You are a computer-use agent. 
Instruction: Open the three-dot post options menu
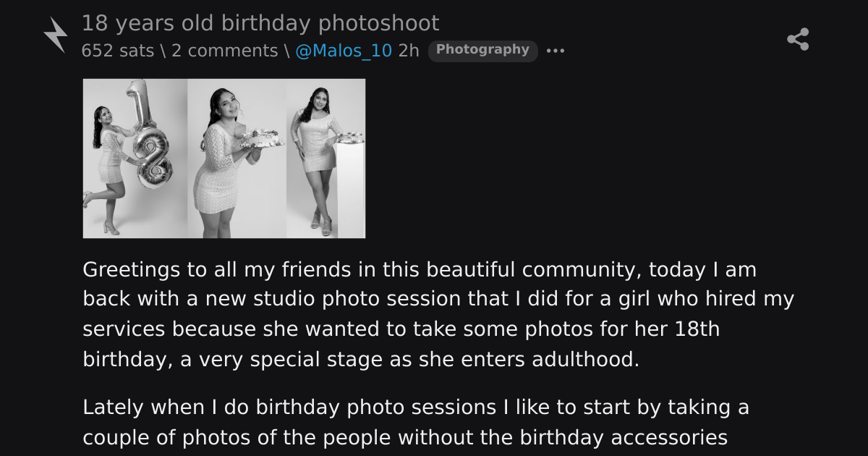tap(555, 51)
